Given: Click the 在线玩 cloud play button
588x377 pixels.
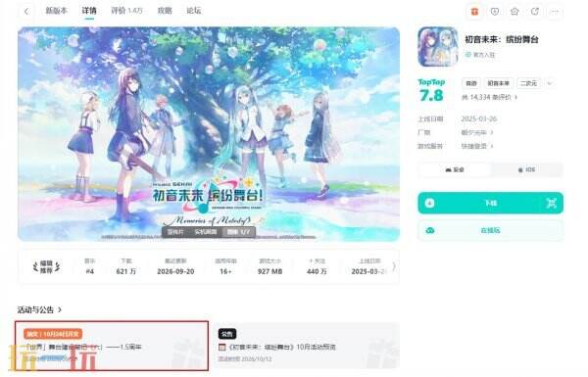Looking at the screenshot, I should point(491,230).
